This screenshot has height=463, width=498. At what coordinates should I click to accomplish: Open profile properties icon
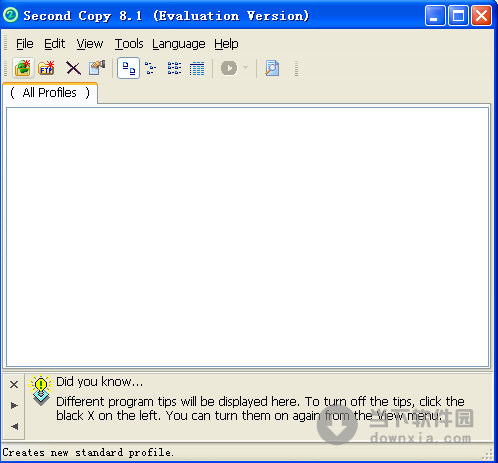(x=97, y=68)
